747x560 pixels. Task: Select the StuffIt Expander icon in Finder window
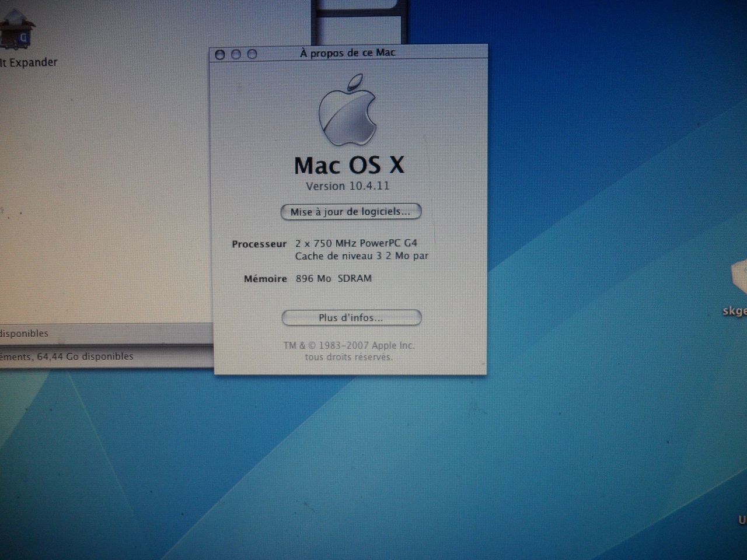[18, 29]
